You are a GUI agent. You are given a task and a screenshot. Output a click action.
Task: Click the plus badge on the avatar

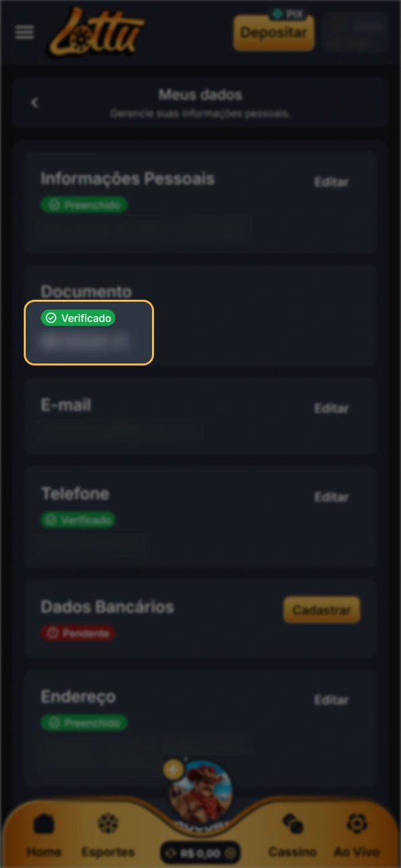coord(174,769)
